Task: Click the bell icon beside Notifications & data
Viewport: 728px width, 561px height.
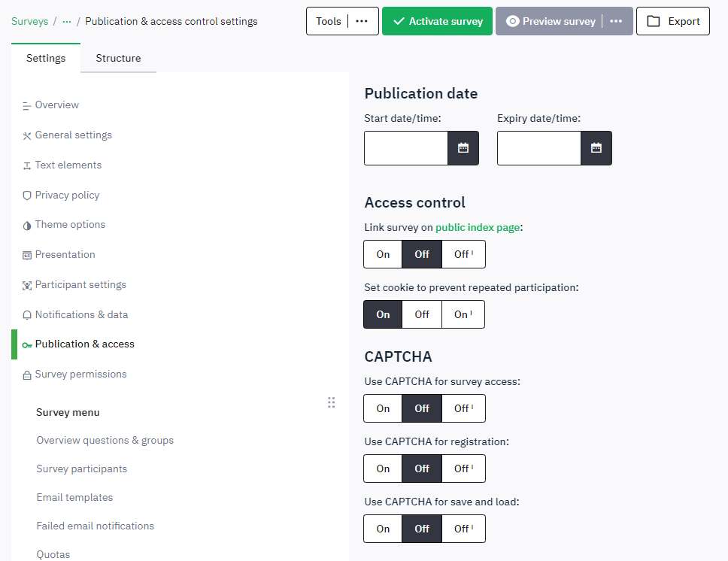Action: (x=27, y=315)
